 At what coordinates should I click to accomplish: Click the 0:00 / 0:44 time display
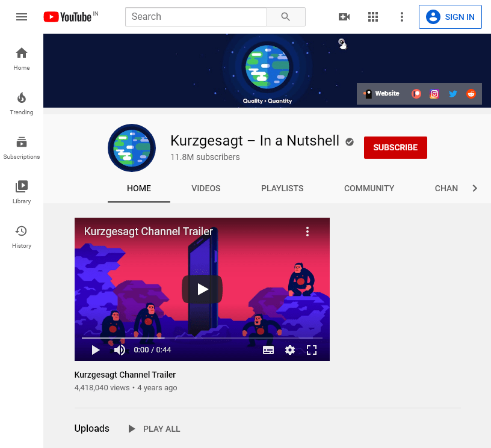[x=152, y=350]
